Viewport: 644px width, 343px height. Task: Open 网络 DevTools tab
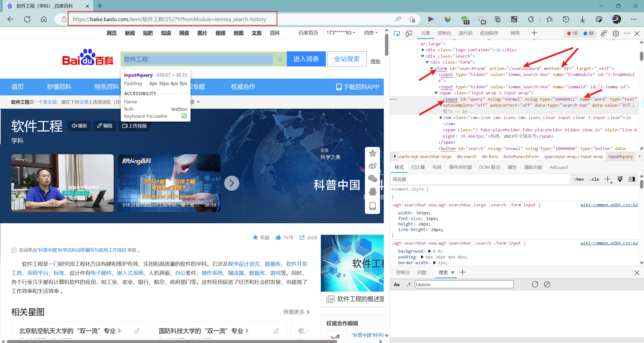(x=515, y=33)
